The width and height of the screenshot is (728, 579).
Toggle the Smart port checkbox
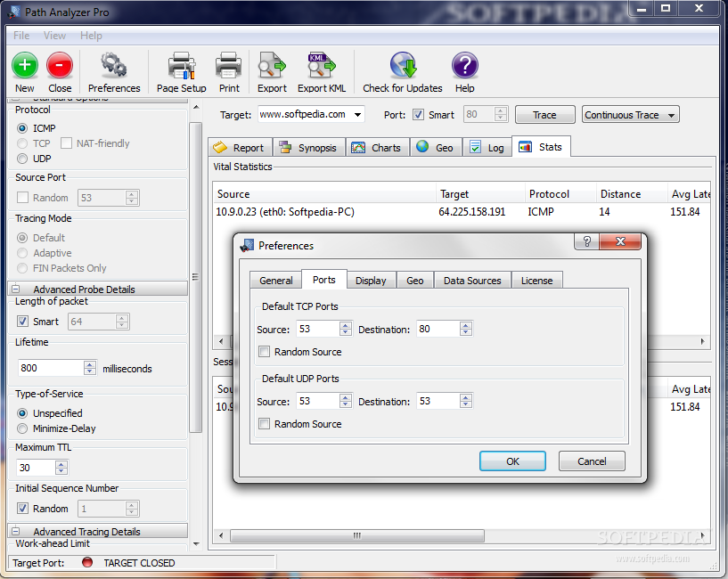pyautogui.click(x=418, y=115)
